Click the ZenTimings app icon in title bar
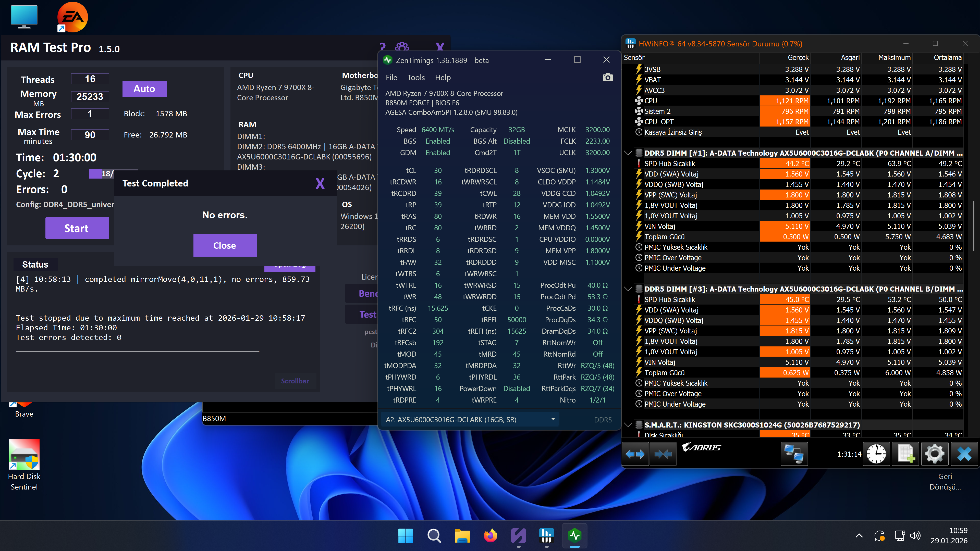980x551 pixels. 388,60
